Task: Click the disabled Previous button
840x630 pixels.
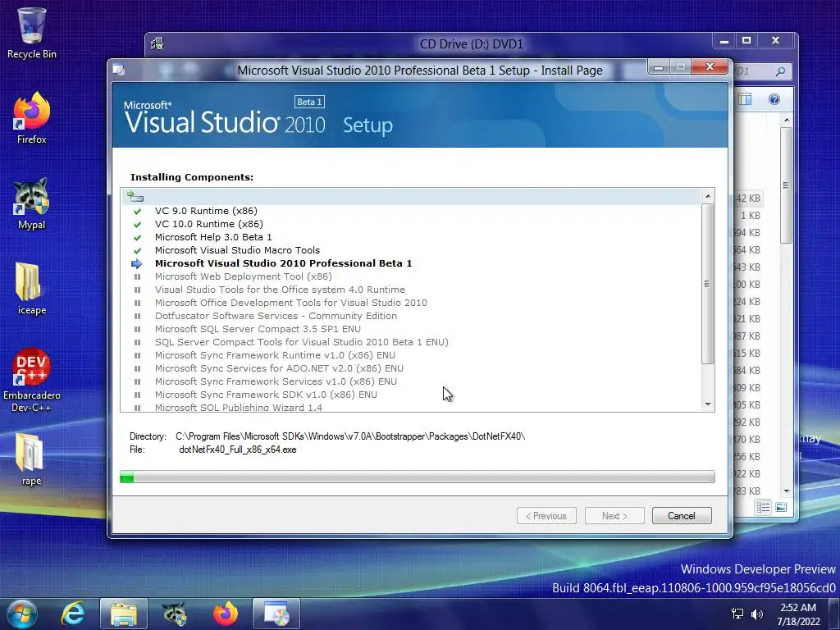Action: (546, 516)
